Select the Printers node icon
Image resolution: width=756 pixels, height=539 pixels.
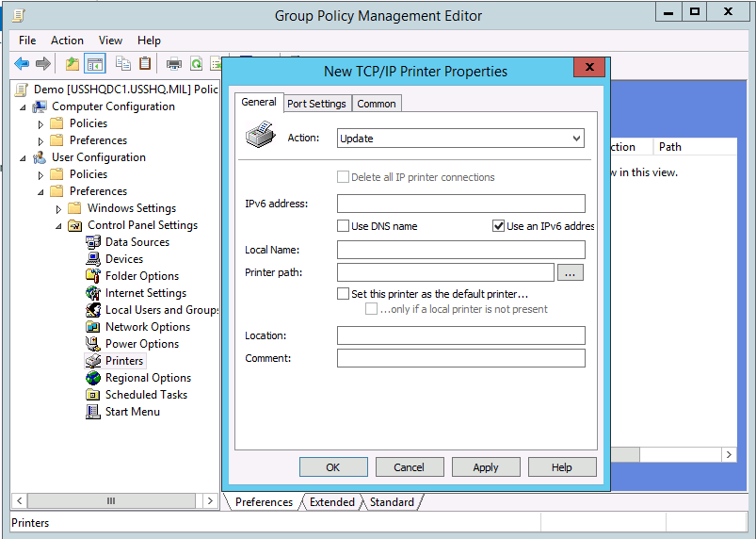point(93,361)
